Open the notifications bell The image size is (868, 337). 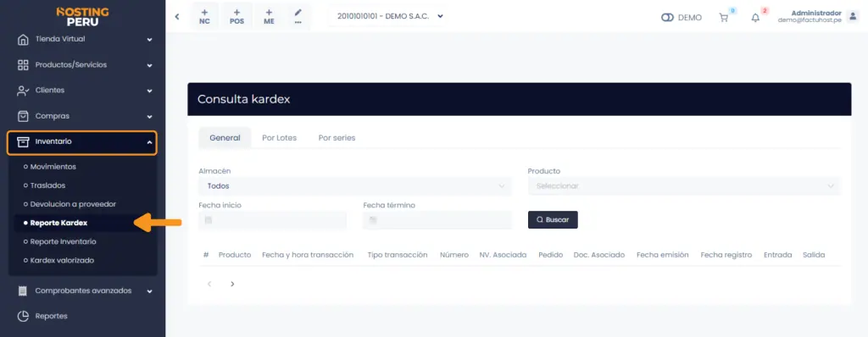coord(755,18)
